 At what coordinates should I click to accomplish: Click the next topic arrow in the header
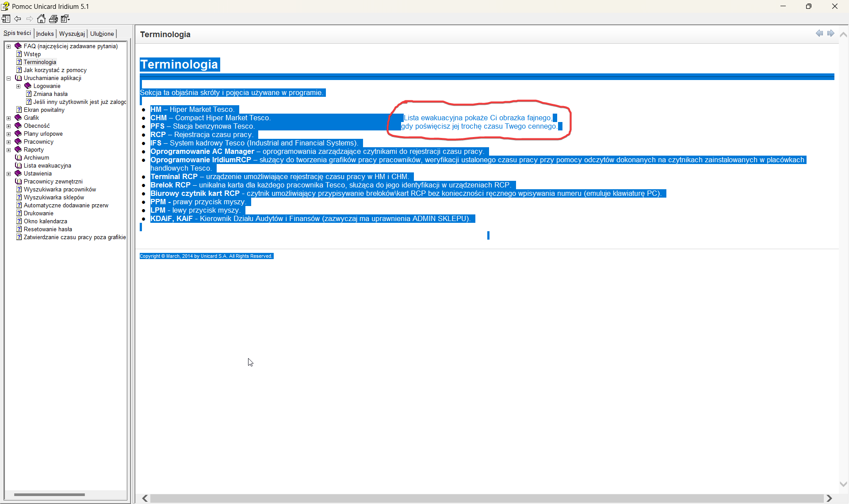click(831, 33)
